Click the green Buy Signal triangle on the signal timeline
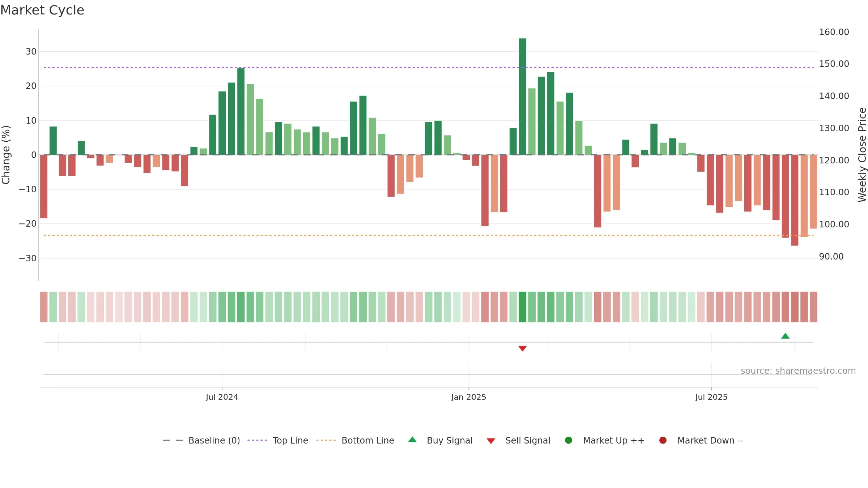Viewport: 868px width, 488px height. coord(785,336)
